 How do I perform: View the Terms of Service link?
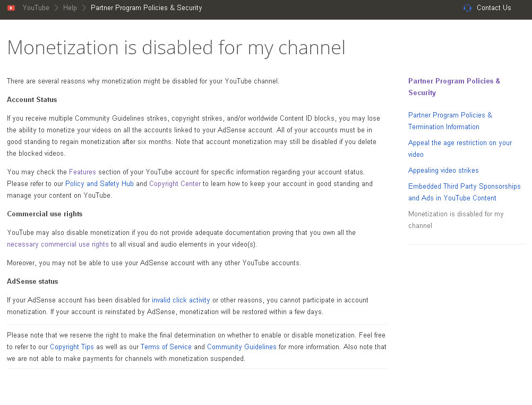click(x=166, y=347)
